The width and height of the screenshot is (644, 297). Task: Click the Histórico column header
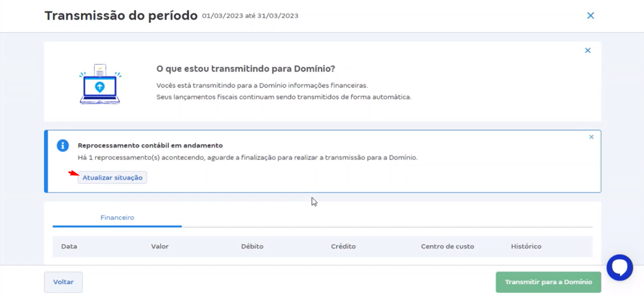pyautogui.click(x=526, y=246)
